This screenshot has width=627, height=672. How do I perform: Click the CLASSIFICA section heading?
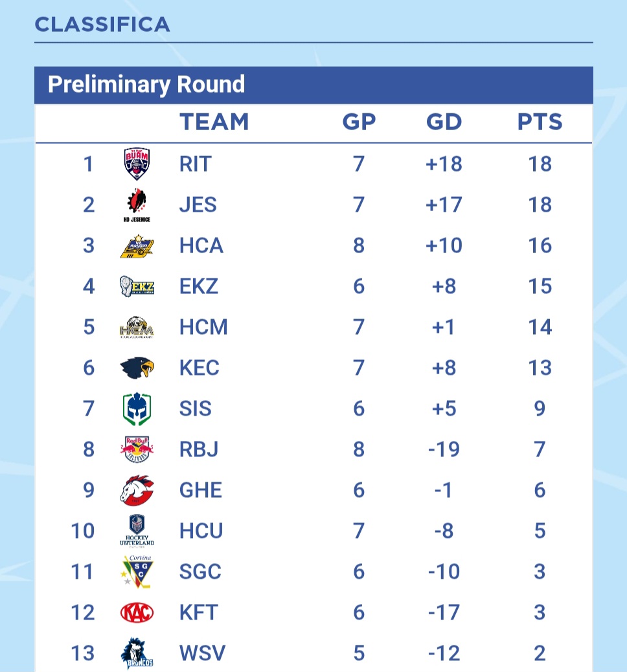[x=102, y=24]
